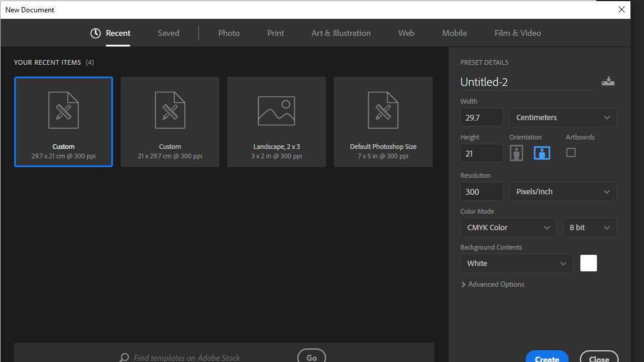
Task: Click the save document preset icon
Action: coord(608,81)
